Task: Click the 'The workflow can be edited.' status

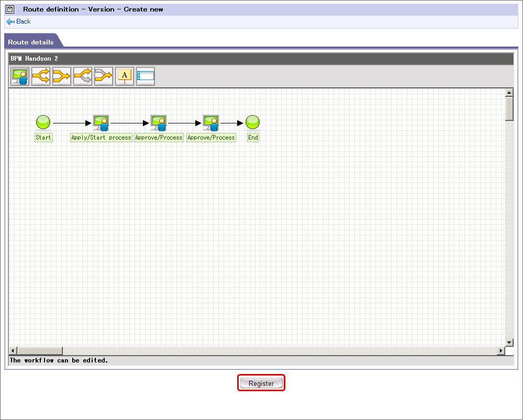Action: click(x=59, y=360)
